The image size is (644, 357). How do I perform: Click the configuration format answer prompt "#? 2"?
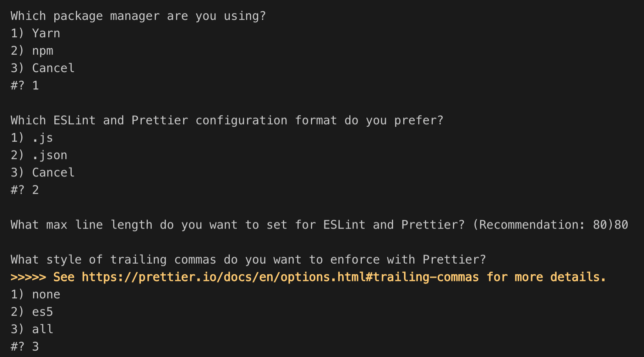(25, 190)
